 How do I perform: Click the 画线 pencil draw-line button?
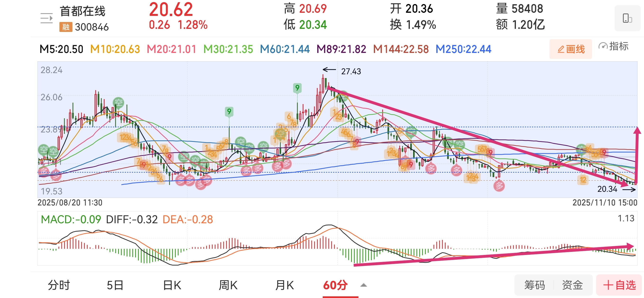pos(571,49)
